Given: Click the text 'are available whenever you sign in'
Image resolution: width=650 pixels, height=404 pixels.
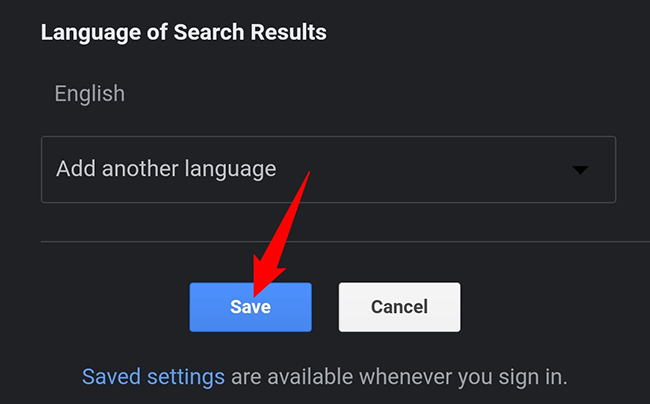Looking at the screenshot, I should point(398,377).
